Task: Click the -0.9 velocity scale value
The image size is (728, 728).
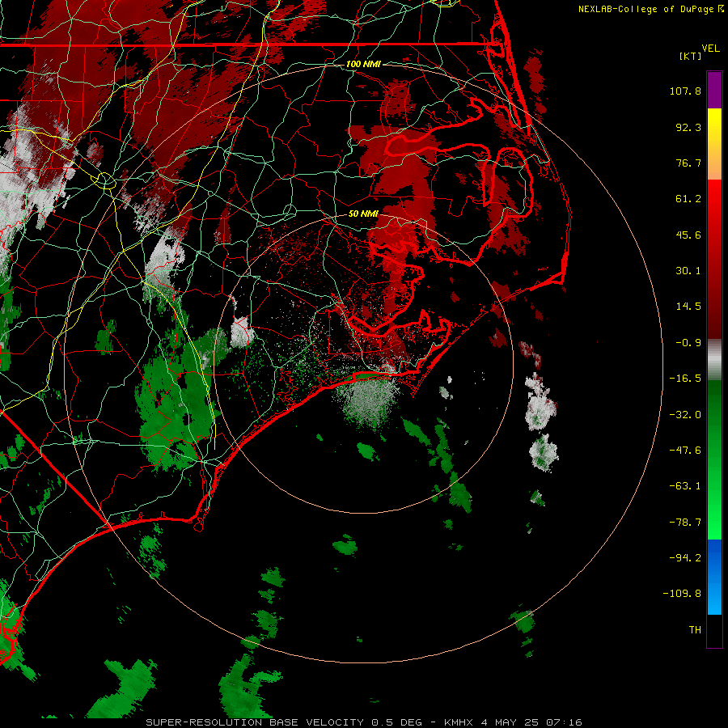Action: pyautogui.click(x=688, y=343)
